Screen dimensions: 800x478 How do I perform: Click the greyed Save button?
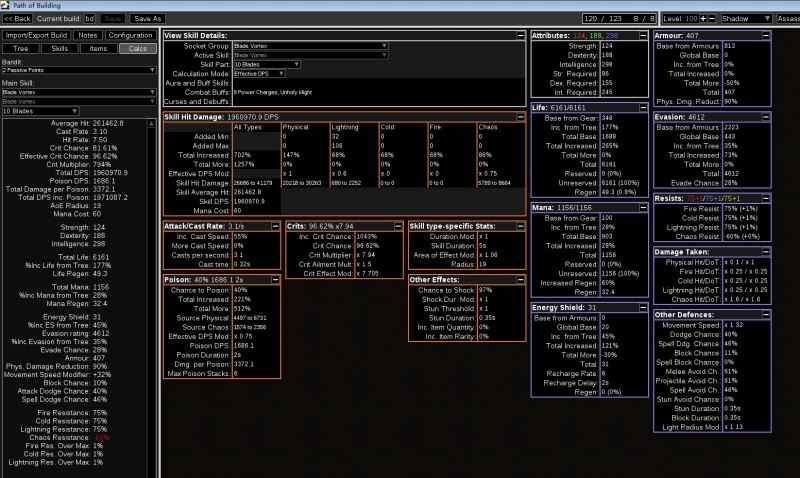pyautogui.click(x=112, y=18)
